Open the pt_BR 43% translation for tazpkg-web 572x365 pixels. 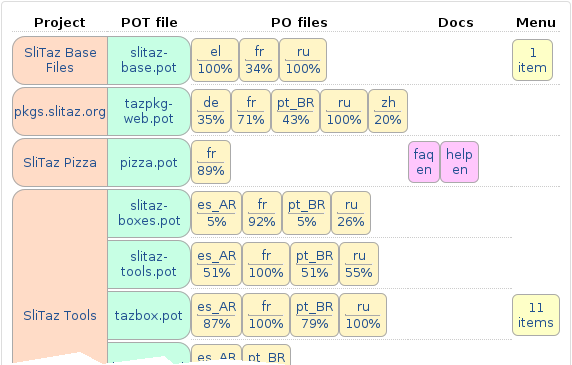[295, 111]
